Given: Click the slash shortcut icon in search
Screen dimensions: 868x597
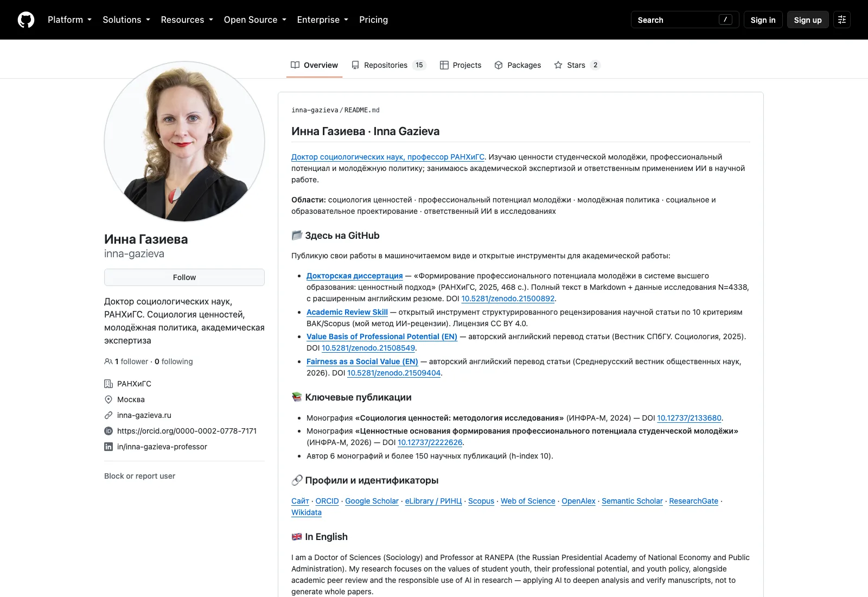Looking at the screenshot, I should pyautogui.click(x=725, y=20).
